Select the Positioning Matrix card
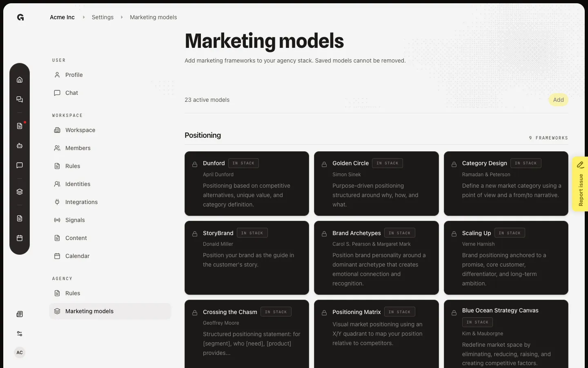The image size is (588, 368). tap(376, 334)
